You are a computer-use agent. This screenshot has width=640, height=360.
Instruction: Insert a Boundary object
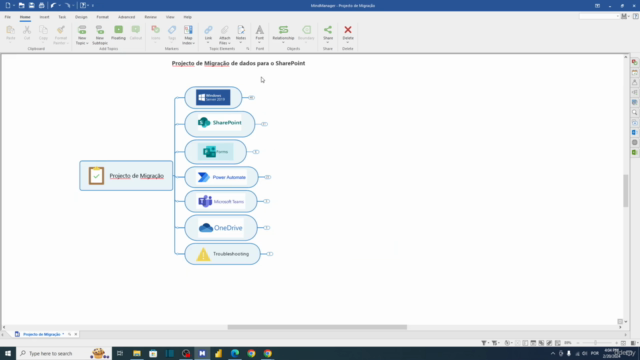306,33
